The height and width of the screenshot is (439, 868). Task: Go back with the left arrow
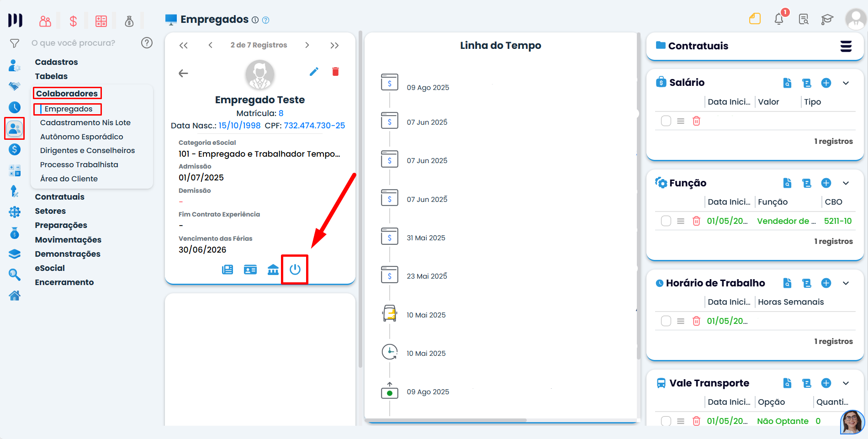[x=183, y=73]
